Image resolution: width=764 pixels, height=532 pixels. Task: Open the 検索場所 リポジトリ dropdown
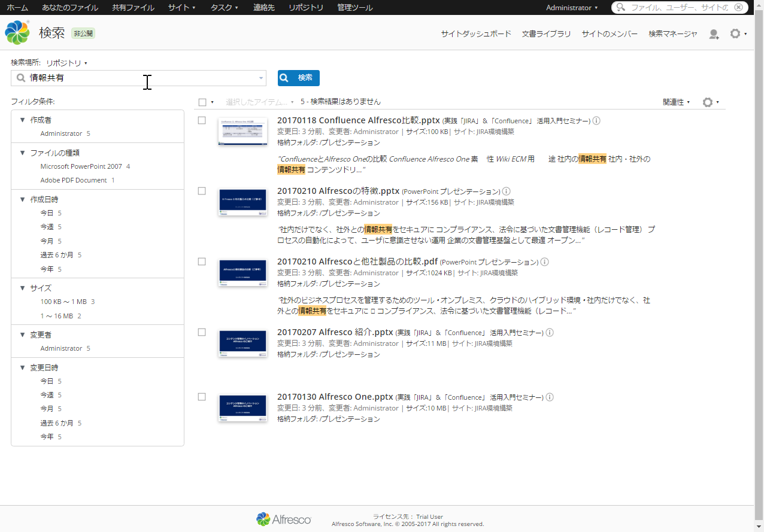[66, 63]
